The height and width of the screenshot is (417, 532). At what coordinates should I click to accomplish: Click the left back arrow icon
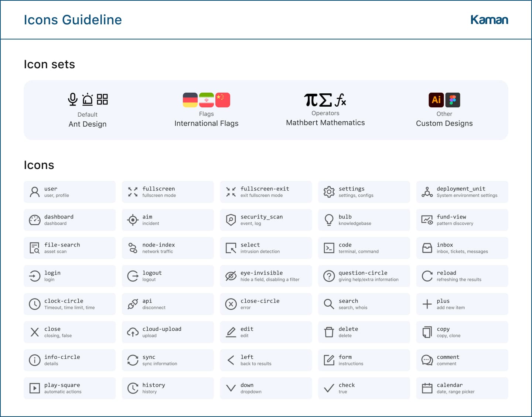[231, 360]
